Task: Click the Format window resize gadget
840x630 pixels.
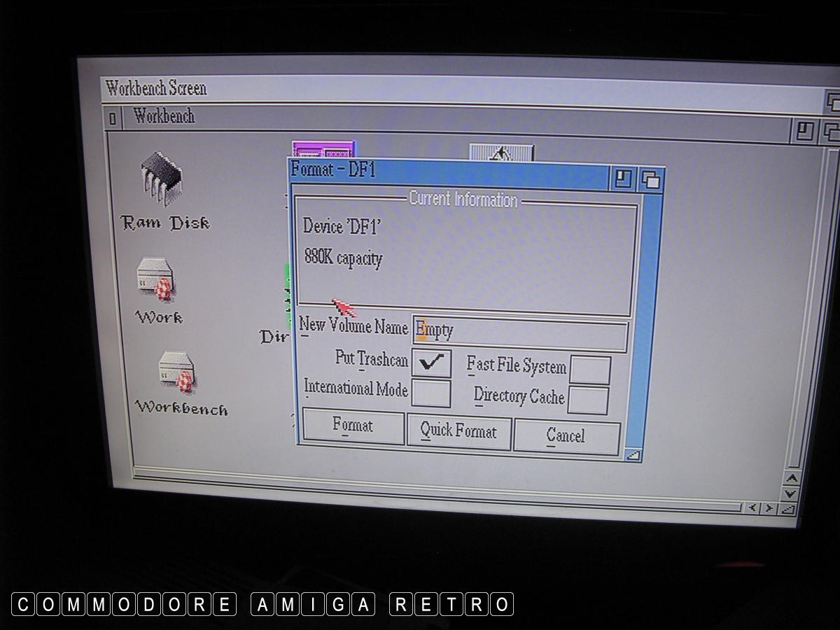Action: point(633,455)
